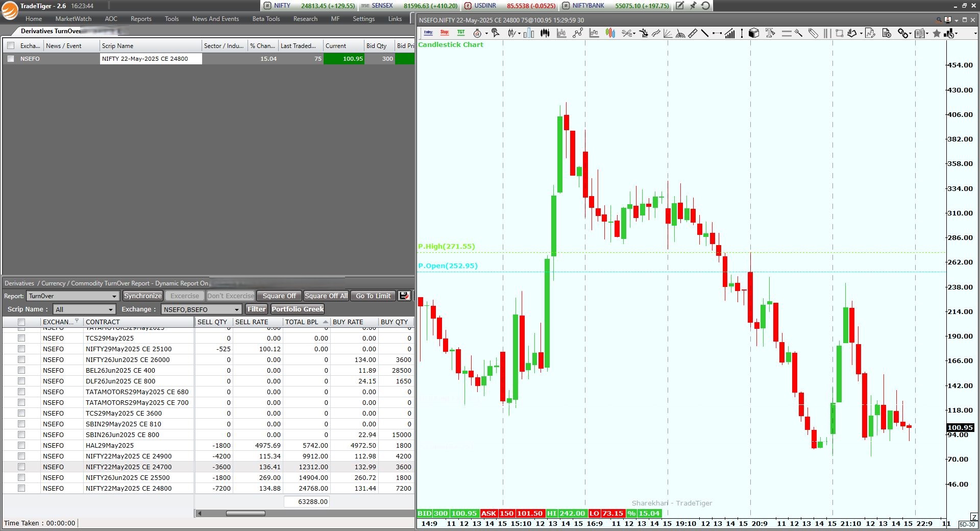
Task: Click the refresh icon in the top ticker bar
Action: point(706,6)
